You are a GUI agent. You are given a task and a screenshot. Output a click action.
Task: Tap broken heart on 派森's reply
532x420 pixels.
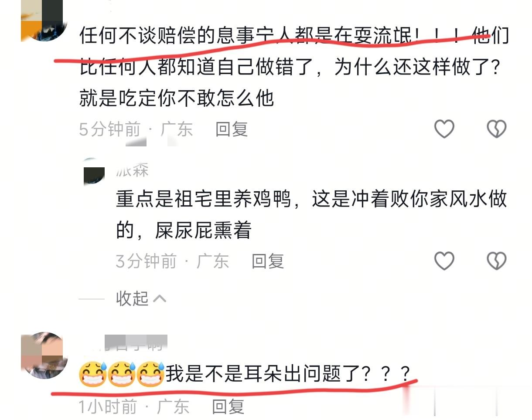click(x=496, y=261)
